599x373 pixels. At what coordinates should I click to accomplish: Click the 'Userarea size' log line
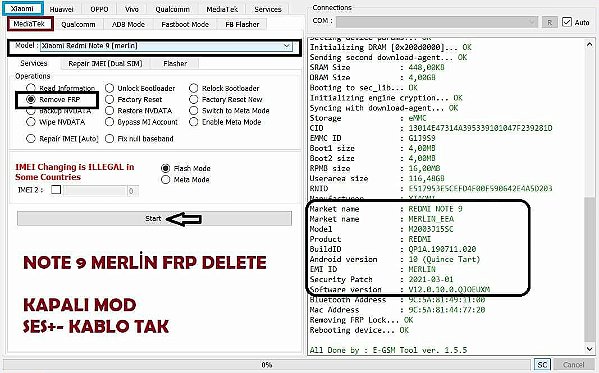(x=377, y=178)
